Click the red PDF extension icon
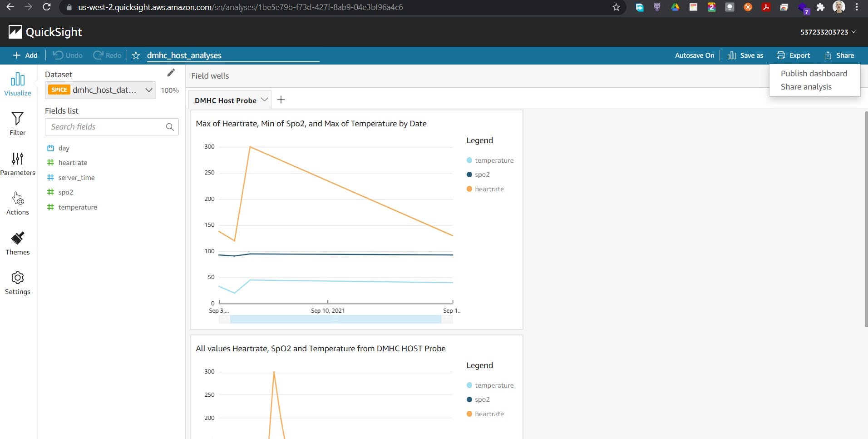This screenshot has height=439, width=868. (766, 7)
